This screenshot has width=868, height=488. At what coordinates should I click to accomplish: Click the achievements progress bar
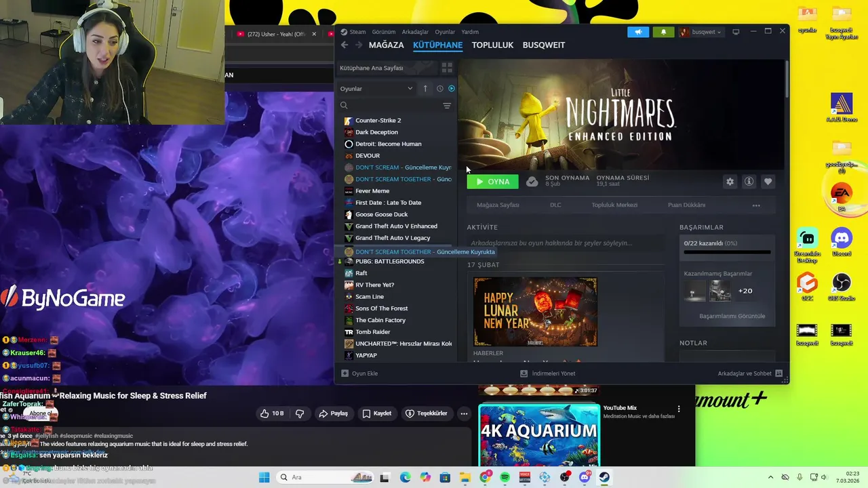727,252
